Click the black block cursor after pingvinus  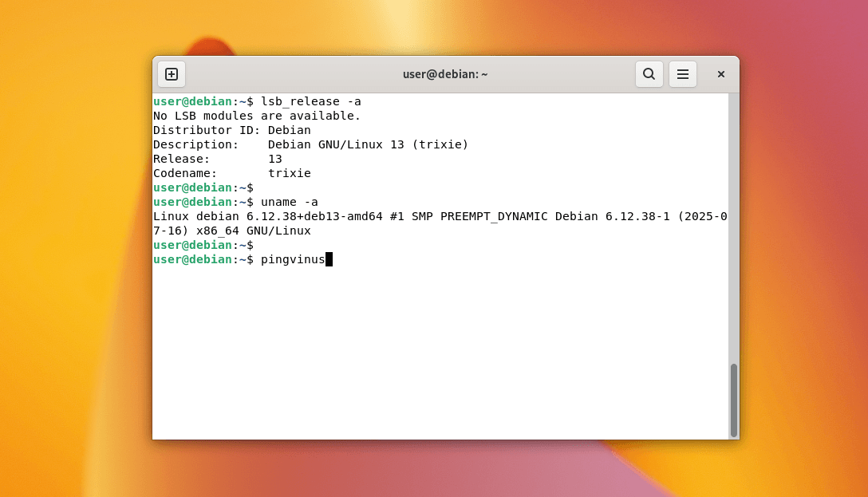[329, 259]
